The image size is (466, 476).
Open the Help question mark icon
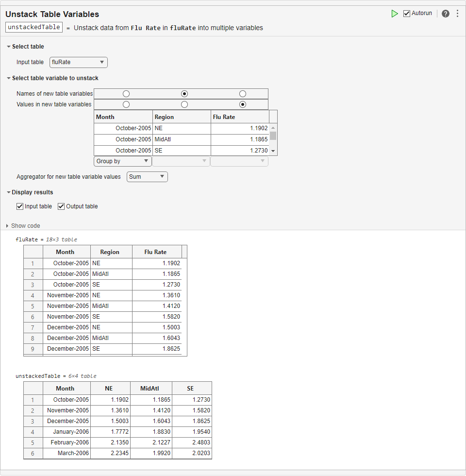point(445,14)
